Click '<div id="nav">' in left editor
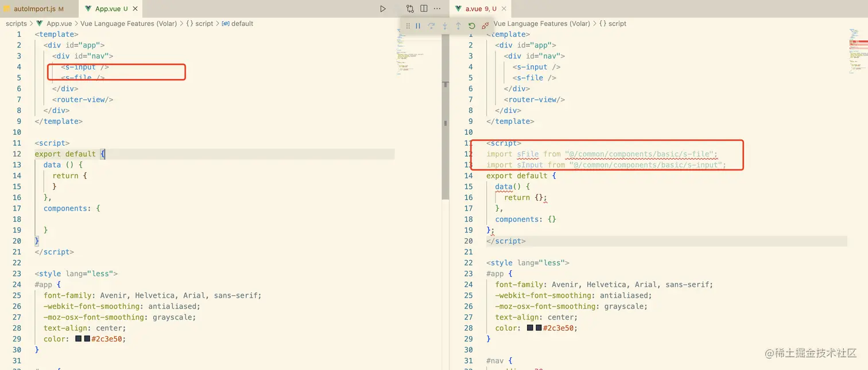Image resolution: width=868 pixels, height=370 pixels. 83,56
